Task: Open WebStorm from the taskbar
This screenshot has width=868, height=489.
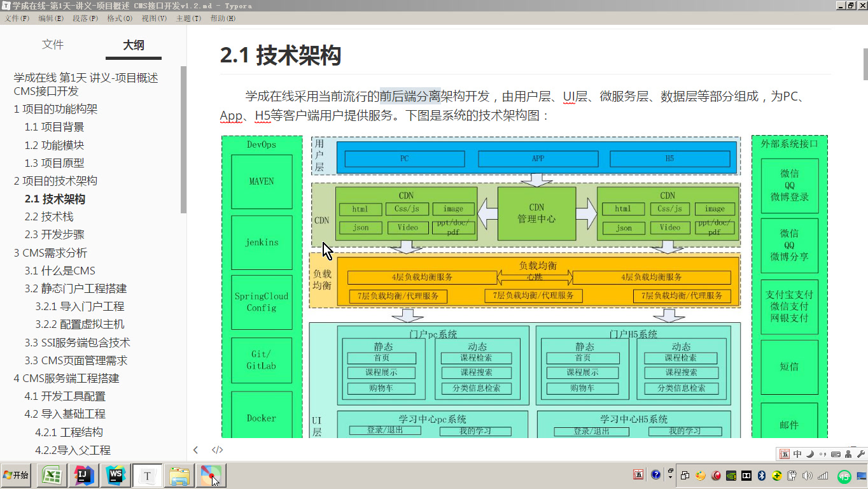Action: [116, 476]
